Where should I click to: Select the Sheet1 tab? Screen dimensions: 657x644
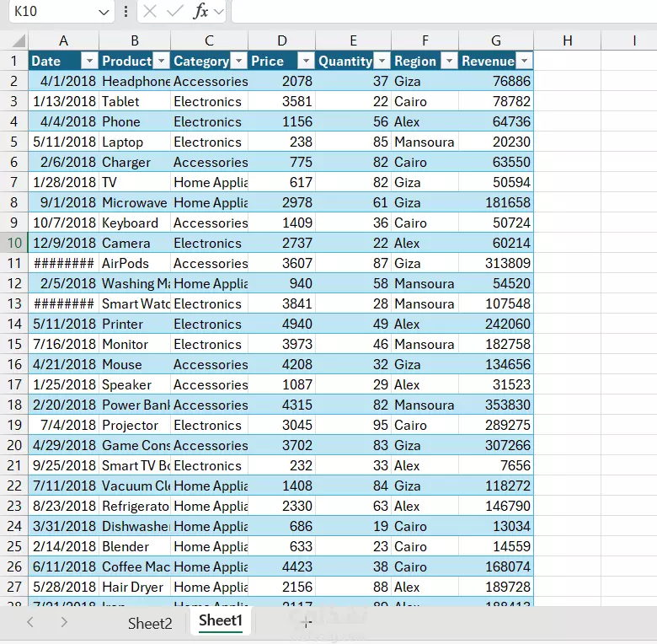pyautogui.click(x=221, y=621)
